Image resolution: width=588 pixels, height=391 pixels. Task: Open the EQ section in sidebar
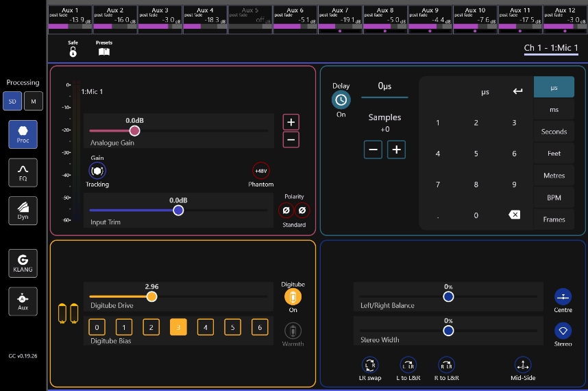pos(23,173)
